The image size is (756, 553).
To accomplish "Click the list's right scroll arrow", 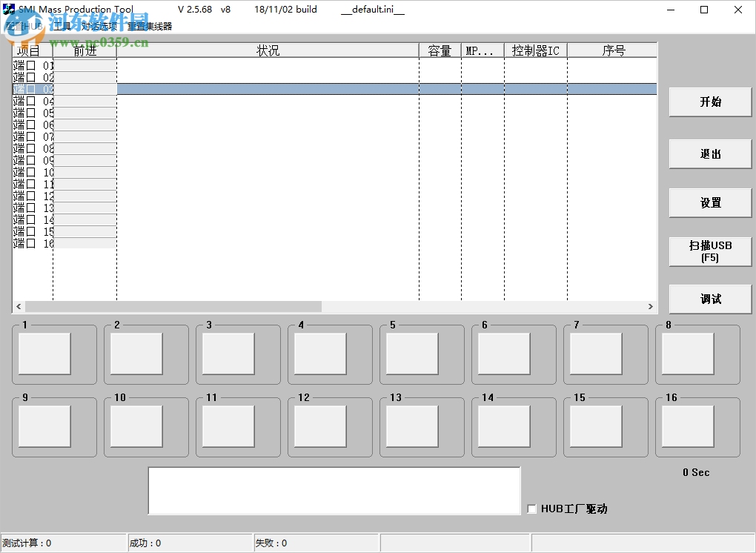I will (651, 307).
